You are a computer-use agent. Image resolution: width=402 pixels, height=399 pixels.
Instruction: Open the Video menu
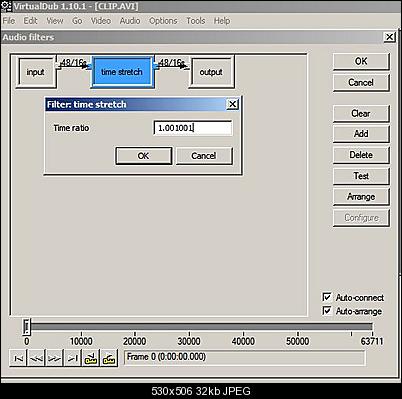[101, 21]
